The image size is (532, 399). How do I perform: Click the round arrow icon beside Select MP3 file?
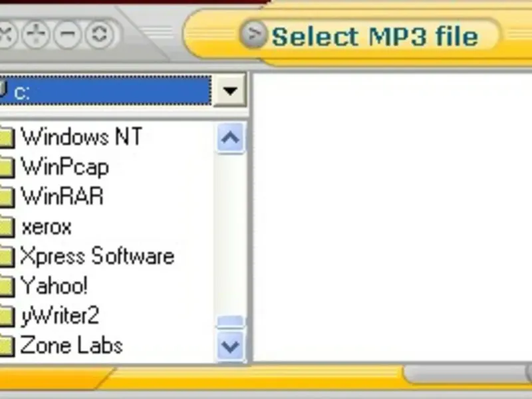tap(254, 35)
